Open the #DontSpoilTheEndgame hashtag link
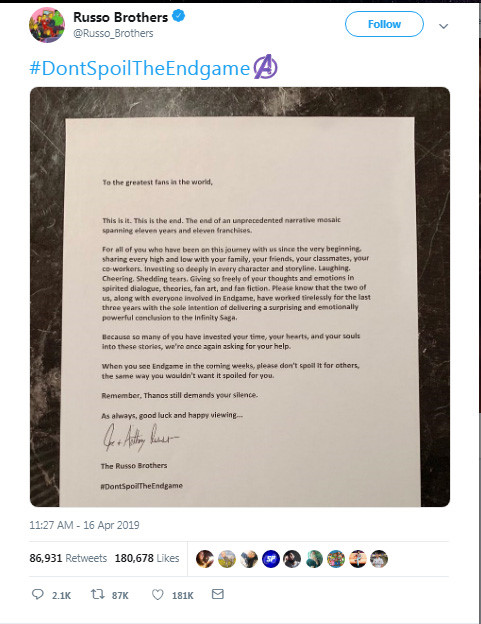Image resolution: width=481 pixels, height=624 pixels. pos(140,68)
